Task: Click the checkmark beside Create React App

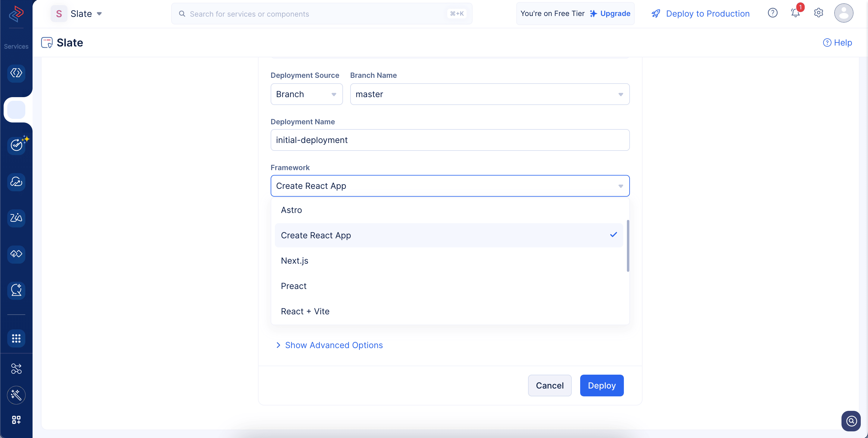Action: click(x=613, y=235)
